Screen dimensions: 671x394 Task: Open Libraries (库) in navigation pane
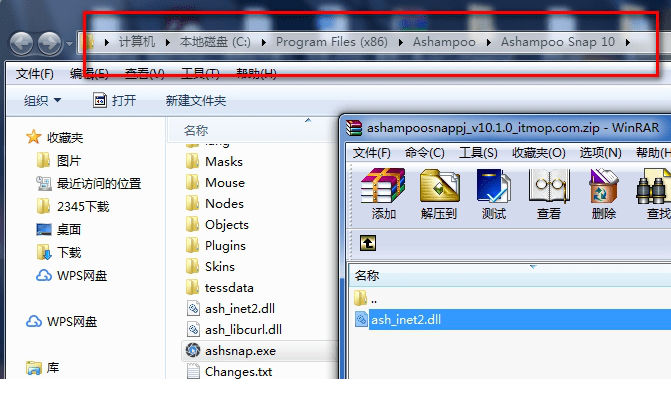click(x=43, y=367)
